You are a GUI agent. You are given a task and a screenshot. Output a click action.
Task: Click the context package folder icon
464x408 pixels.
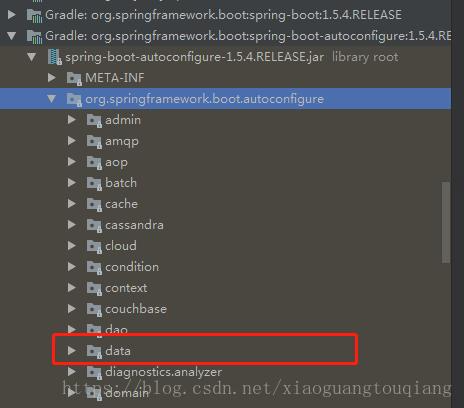[x=94, y=289]
